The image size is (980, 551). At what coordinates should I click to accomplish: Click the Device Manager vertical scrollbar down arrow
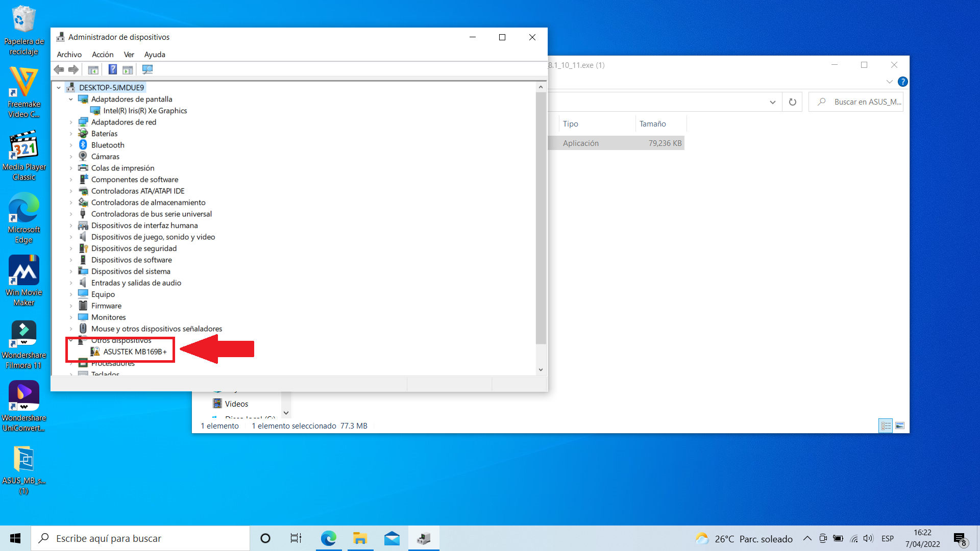(541, 370)
